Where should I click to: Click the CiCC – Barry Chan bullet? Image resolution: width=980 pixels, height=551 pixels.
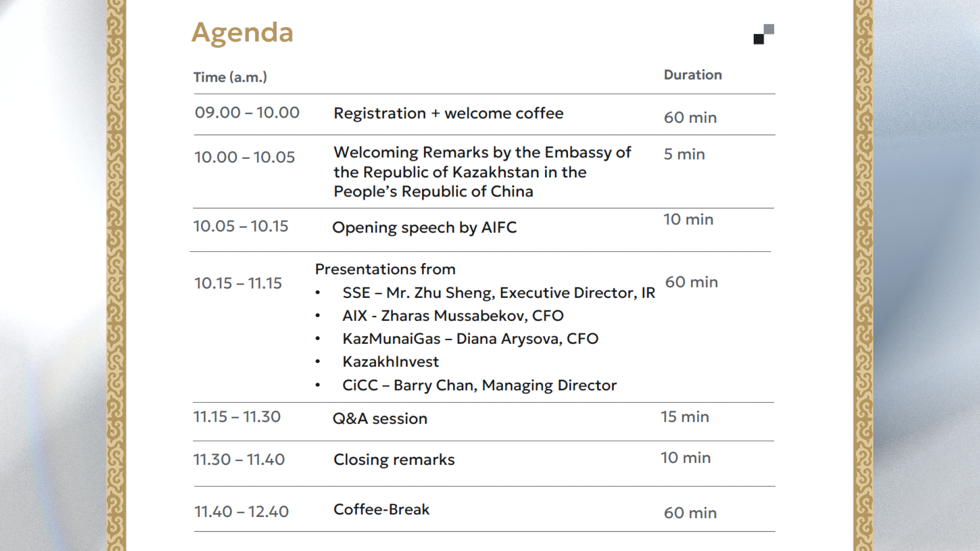(479, 385)
